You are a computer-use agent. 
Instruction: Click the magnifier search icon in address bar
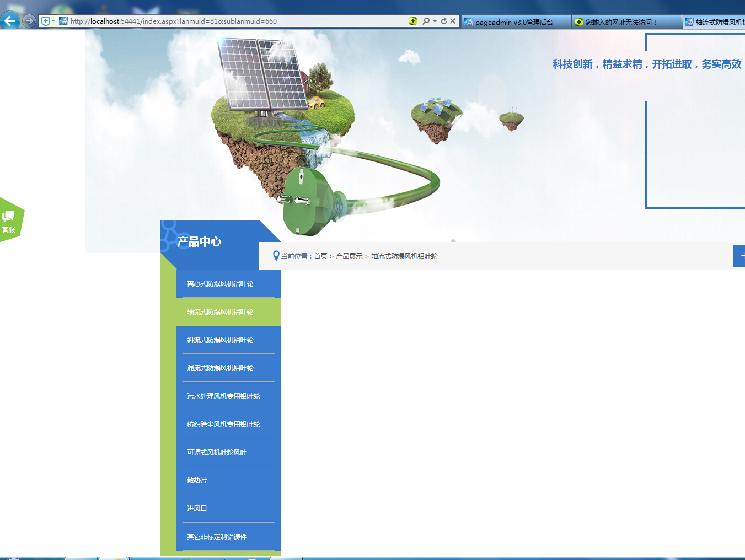pos(426,21)
